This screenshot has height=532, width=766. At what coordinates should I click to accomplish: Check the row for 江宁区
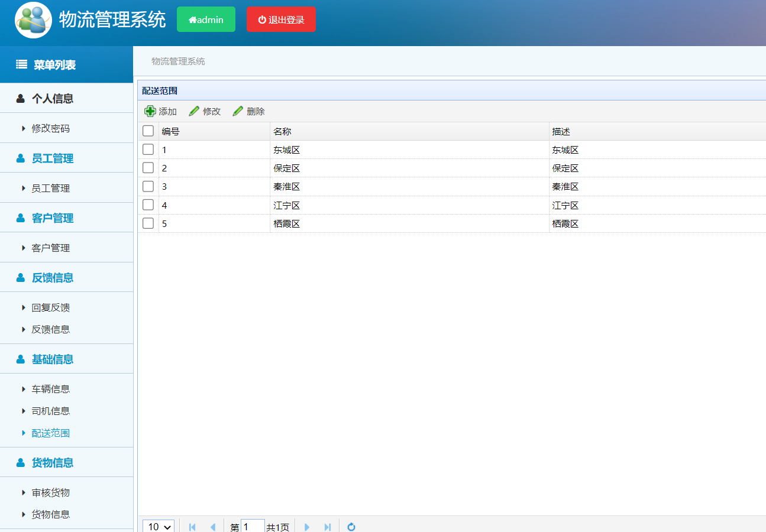point(148,205)
